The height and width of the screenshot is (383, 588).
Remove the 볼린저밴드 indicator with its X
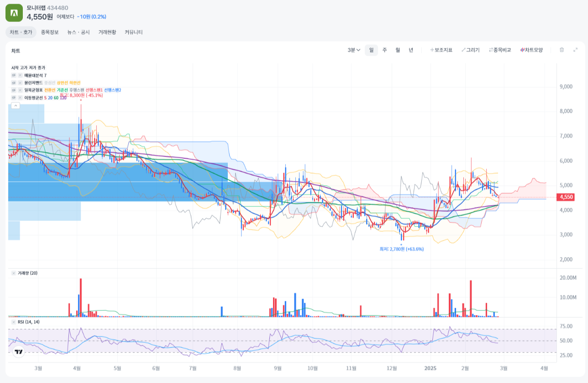[20, 83]
